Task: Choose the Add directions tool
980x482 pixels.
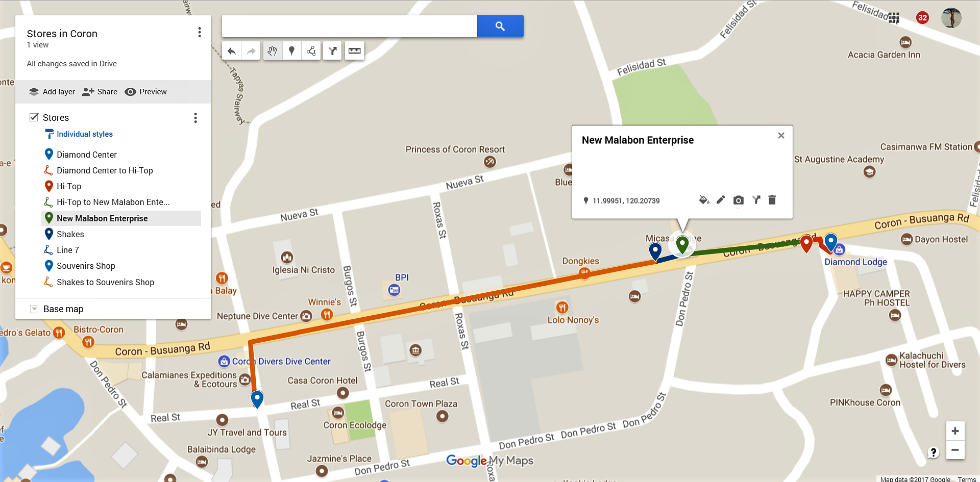Action: click(332, 51)
